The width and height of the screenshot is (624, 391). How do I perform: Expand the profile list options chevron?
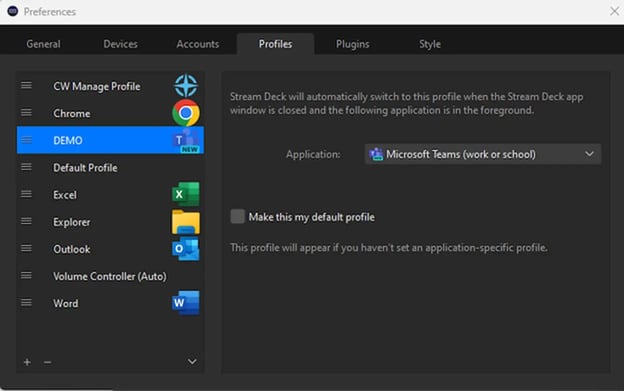click(192, 362)
